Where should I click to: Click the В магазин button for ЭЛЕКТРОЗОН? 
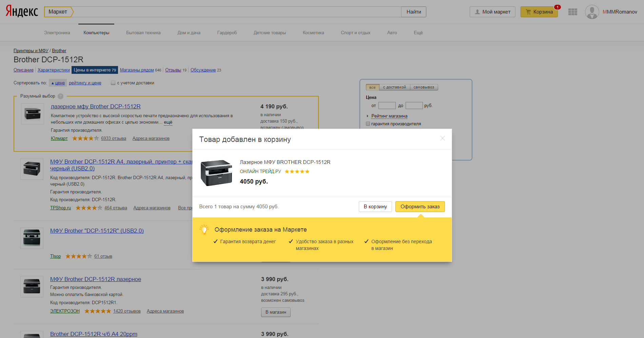(276, 312)
